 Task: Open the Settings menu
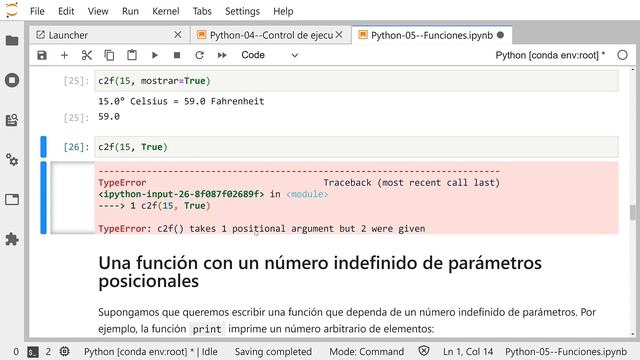(242, 11)
